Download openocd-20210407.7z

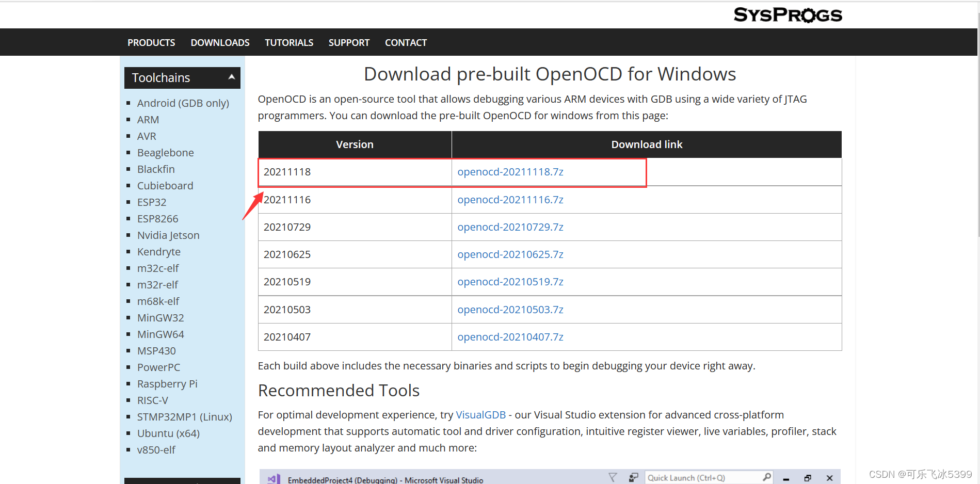click(510, 337)
